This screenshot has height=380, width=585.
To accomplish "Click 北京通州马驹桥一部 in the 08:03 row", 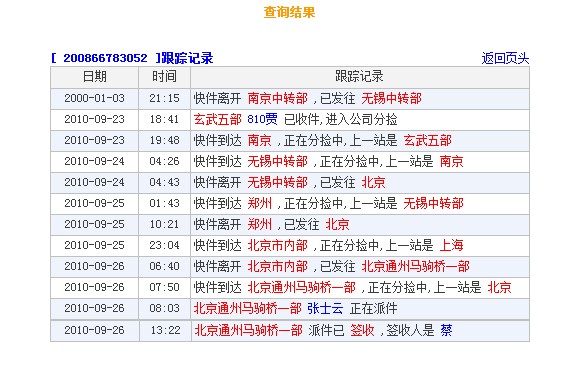I will (248, 308).
